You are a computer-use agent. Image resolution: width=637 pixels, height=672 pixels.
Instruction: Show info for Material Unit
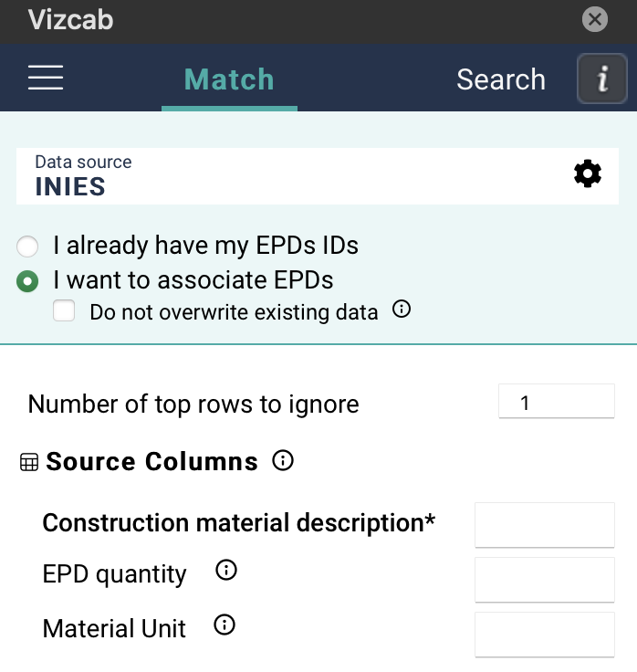(224, 625)
